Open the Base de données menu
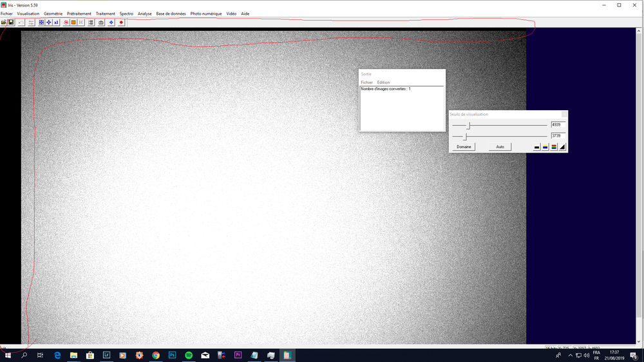This screenshot has width=644, height=362. click(x=171, y=14)
